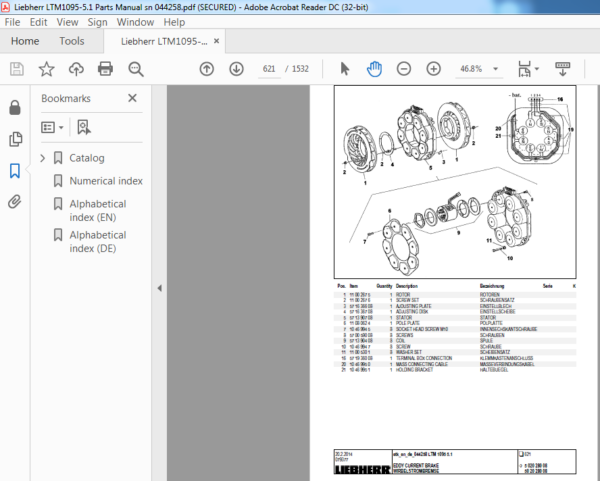Click the star bookmark icon in toolbar
600x481 pixels.
[46, 69]
